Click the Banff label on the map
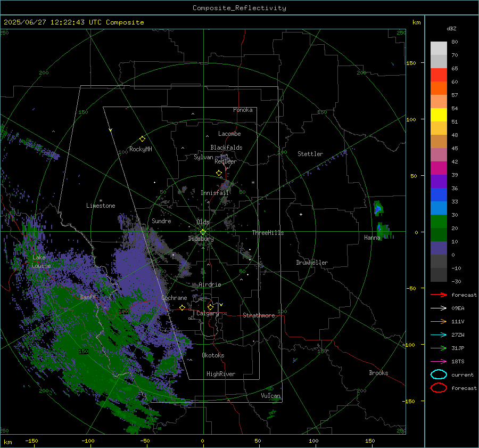This screenshot has width=479, height=448. [x=88, y=297]
